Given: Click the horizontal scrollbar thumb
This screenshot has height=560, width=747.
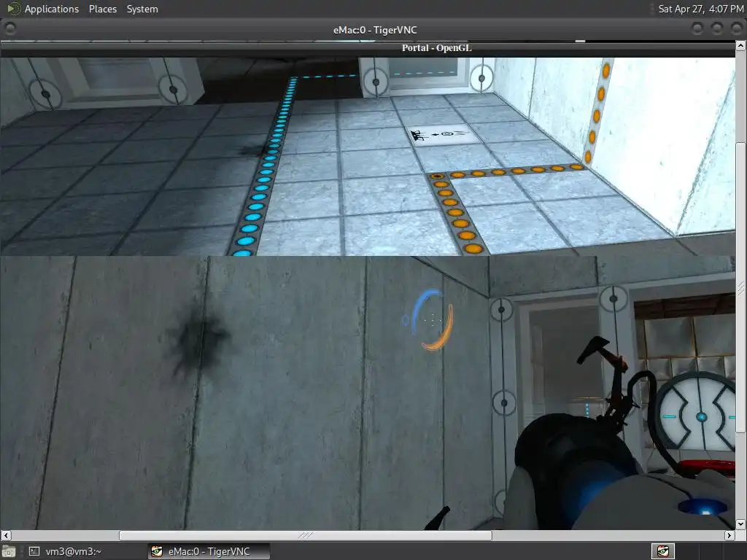Looking at the screenshot, I should 306,535.
